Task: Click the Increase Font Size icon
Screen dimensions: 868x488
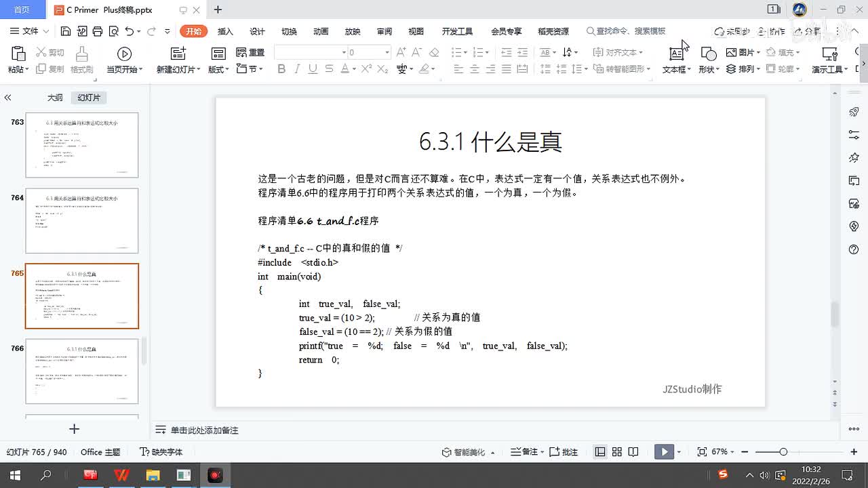Action: (x=401, y=52)
